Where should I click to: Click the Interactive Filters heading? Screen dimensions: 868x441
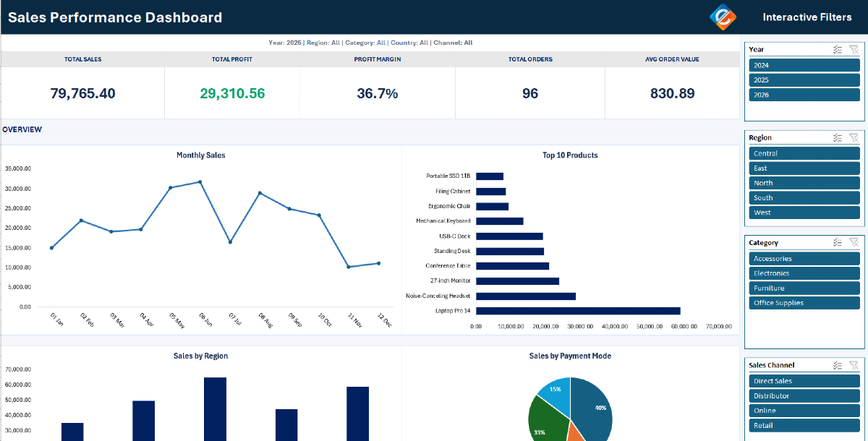[x=807, y=17]
